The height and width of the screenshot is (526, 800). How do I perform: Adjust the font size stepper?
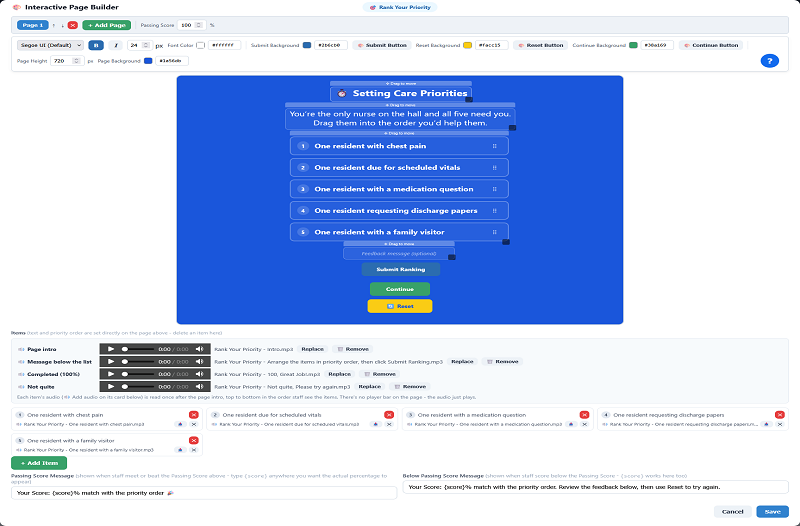point(147,45)
